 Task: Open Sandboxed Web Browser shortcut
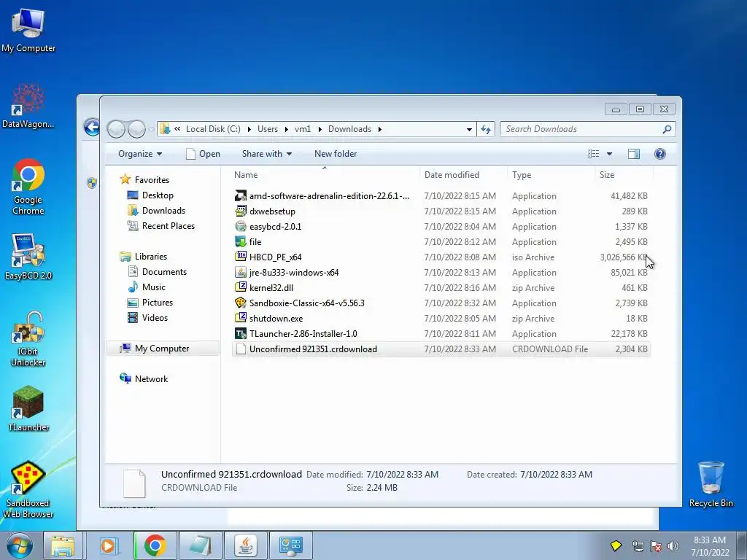pos(28,489)
